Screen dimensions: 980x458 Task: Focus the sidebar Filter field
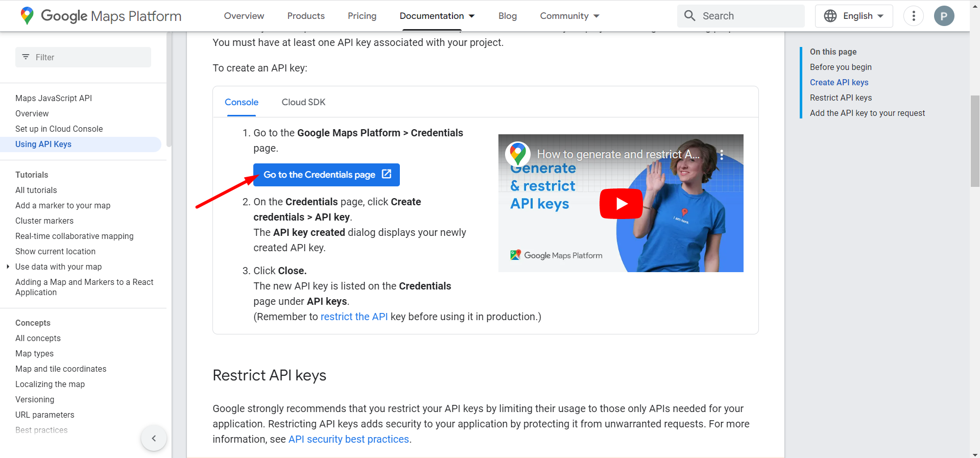83,57
